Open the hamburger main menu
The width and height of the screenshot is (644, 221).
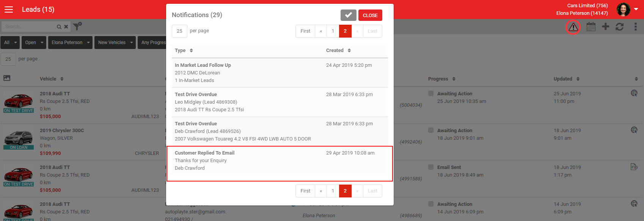9,9
